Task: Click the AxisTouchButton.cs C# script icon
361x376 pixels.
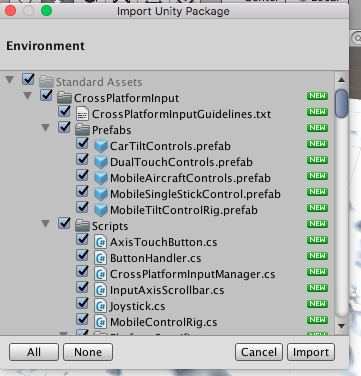Action: point(100,242)
